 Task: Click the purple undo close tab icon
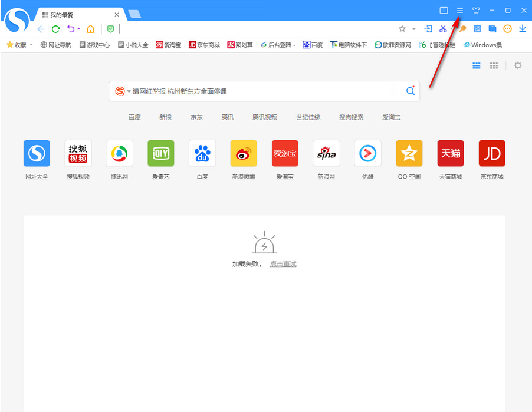[x=71, y=29]
